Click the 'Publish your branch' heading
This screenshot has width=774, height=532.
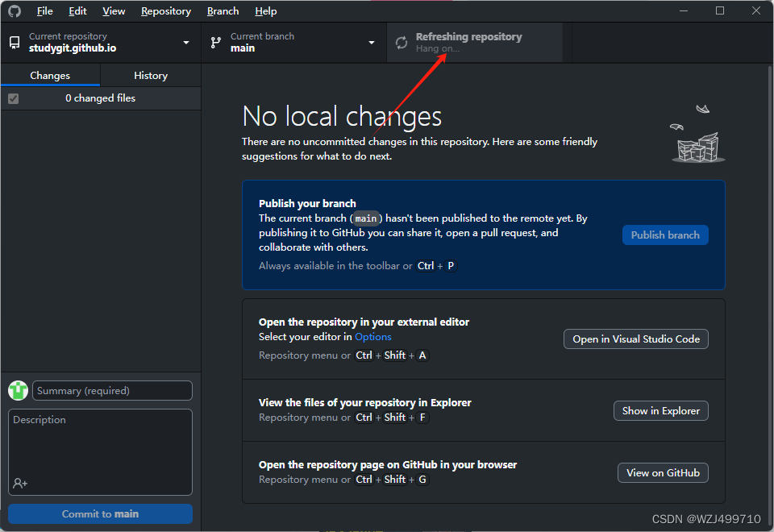[x=307, y=203]
